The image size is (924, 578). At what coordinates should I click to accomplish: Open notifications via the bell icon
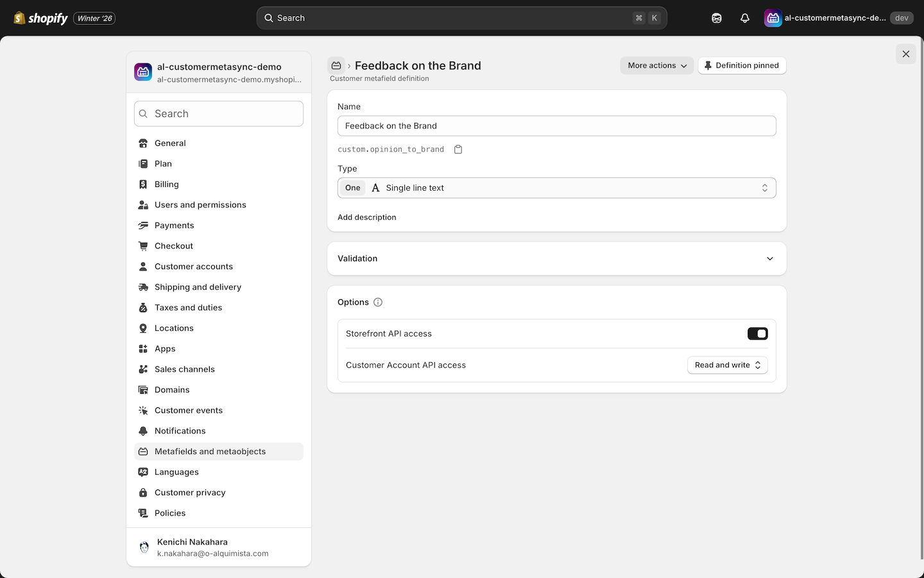click(x=744, y=18)
